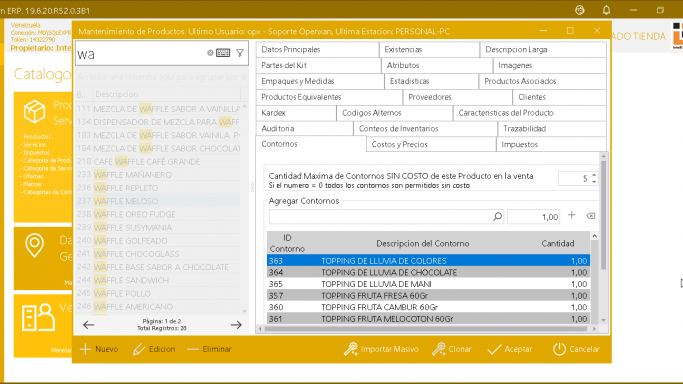
Task: Decrease max contornos stepper value
Action: coord(594,181)
